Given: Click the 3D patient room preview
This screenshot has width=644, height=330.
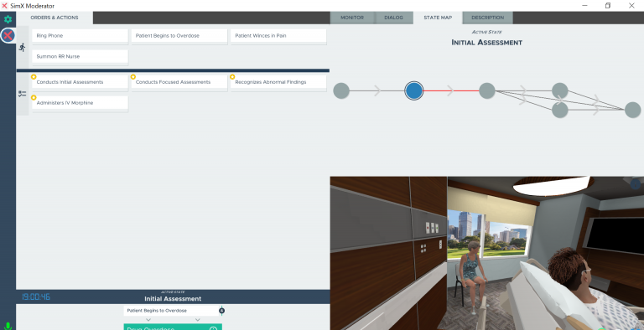Looking at the screenshot, I should pos(486,253).
